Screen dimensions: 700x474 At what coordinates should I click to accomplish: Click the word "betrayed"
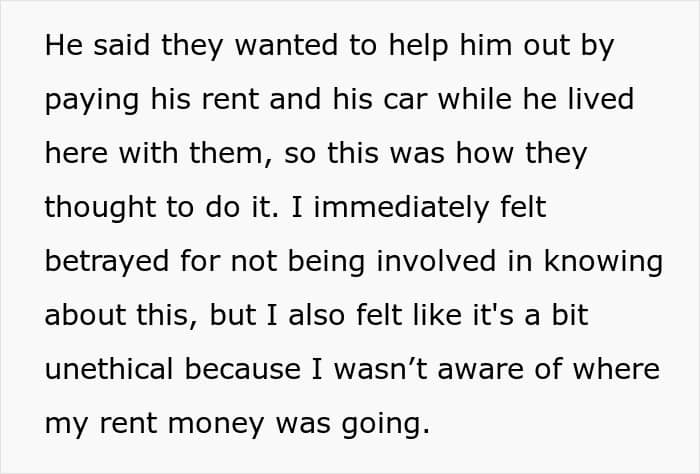point(107,262)
